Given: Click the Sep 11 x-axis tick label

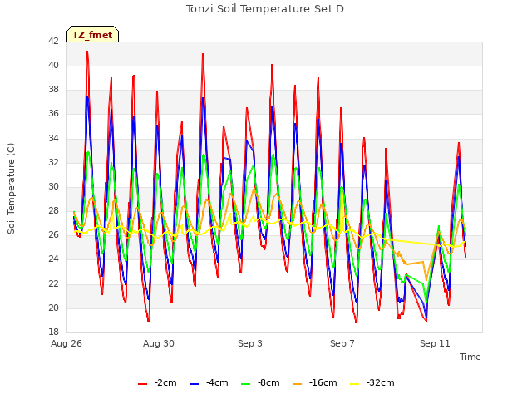Looking at the screenshot, I should 435,343.
